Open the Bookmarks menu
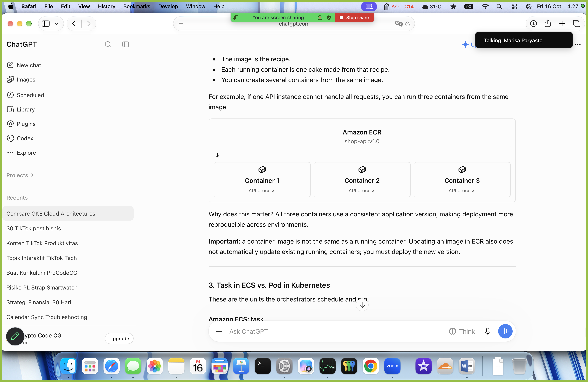The width and height of the screenshot is (588, 382). (137, 6)
